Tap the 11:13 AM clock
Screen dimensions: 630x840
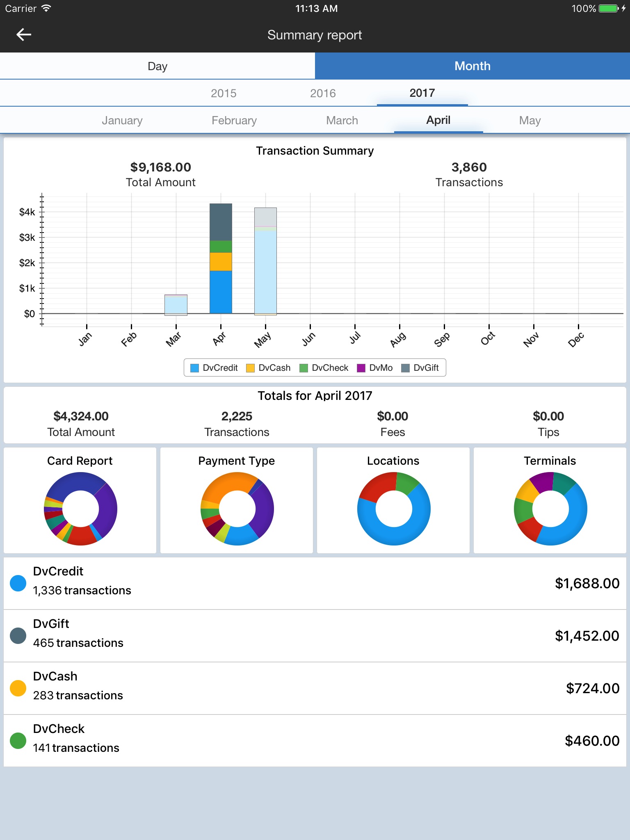[316, 9]
